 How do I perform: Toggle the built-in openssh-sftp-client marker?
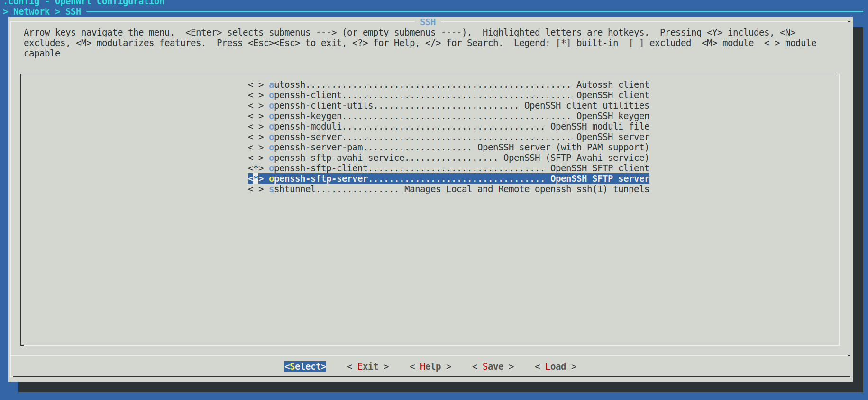tap(256, 168)
